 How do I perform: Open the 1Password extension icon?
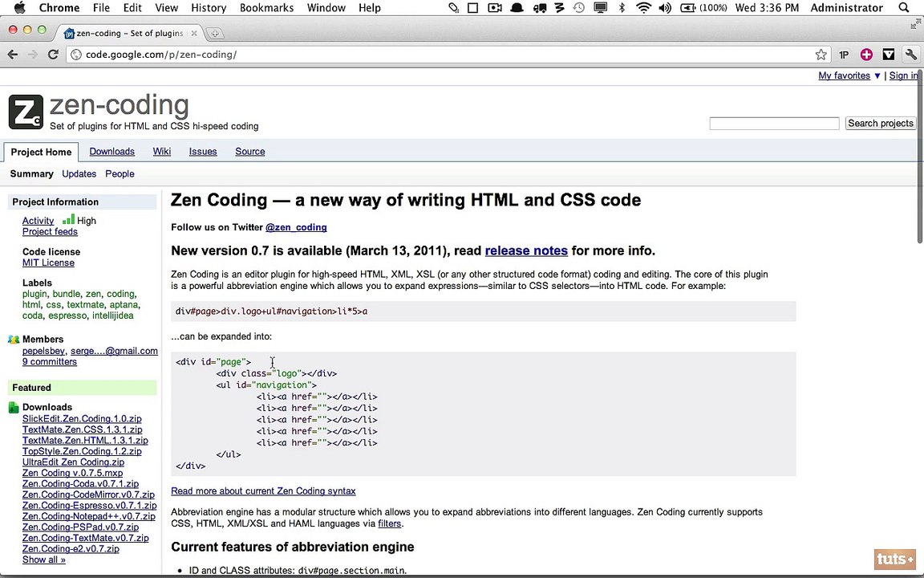tap(844, 55)
